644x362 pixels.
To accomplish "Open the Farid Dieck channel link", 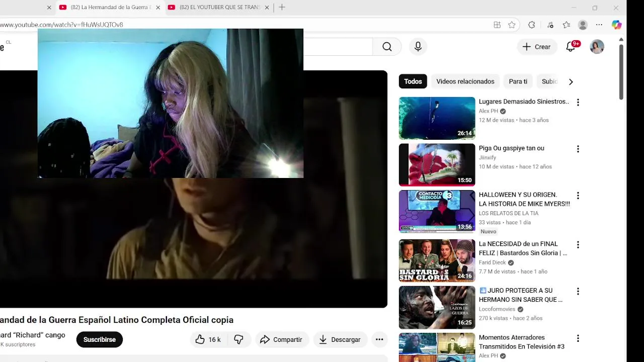I will coord(492,262).
